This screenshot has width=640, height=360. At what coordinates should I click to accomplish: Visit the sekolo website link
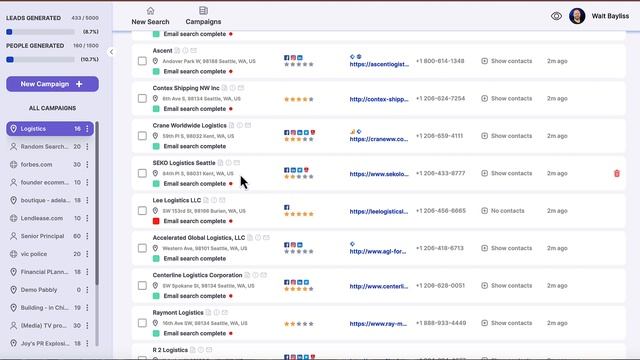(x=379, y=174)
